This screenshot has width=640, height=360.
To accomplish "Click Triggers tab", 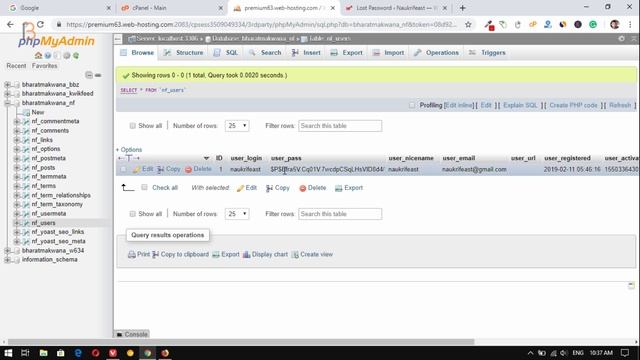I will pos(487,53).
